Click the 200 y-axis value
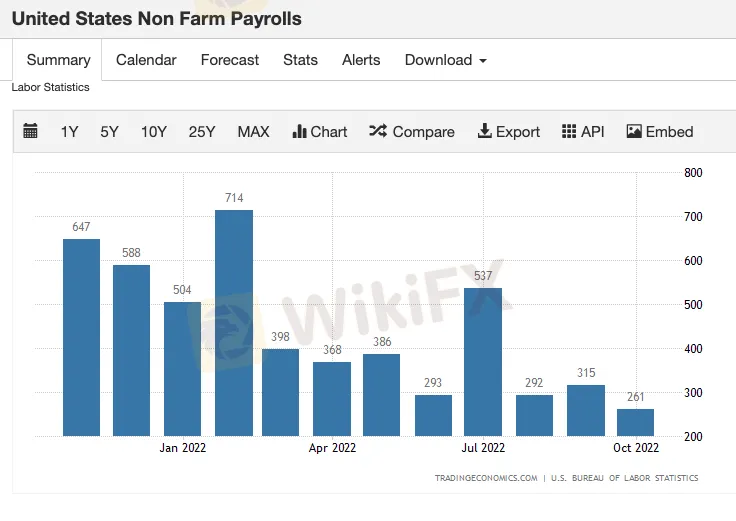 [693, 437]
